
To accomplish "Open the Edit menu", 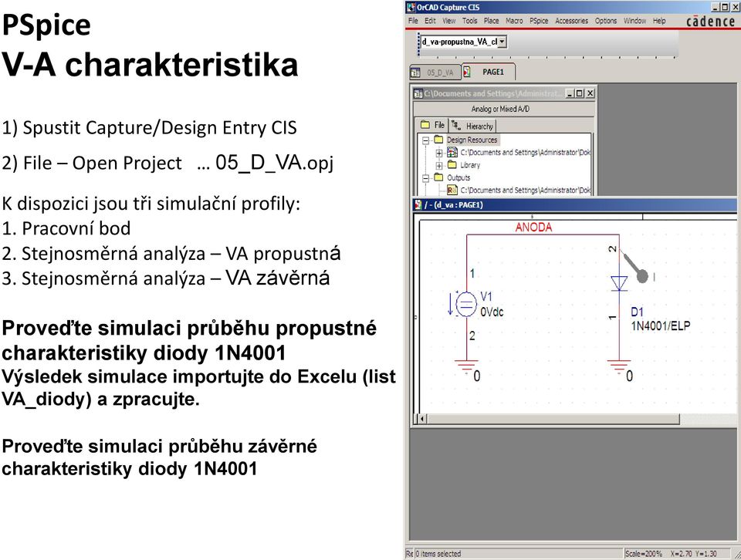I will [x=430, y=21].
